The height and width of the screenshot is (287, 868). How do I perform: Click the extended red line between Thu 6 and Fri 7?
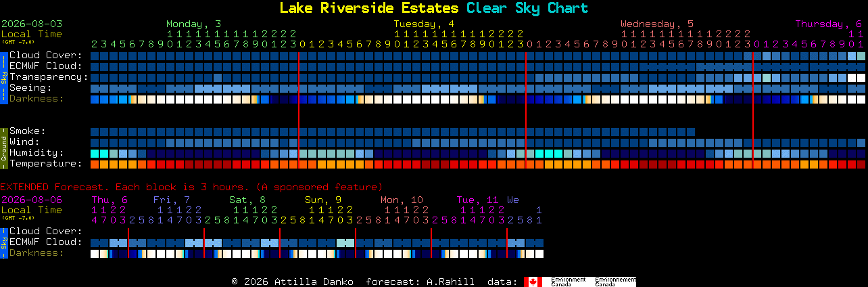[x=128, y=243]
